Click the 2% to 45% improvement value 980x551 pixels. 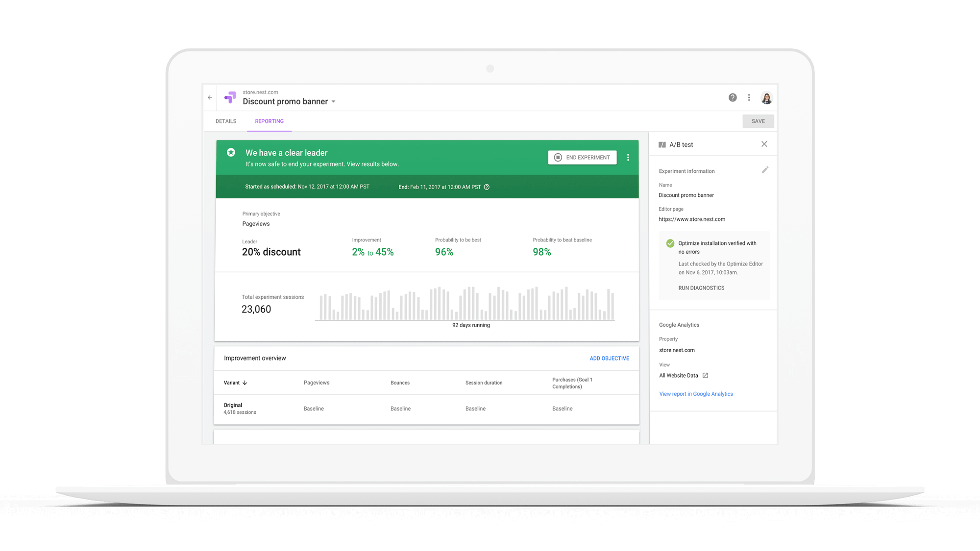372,252
